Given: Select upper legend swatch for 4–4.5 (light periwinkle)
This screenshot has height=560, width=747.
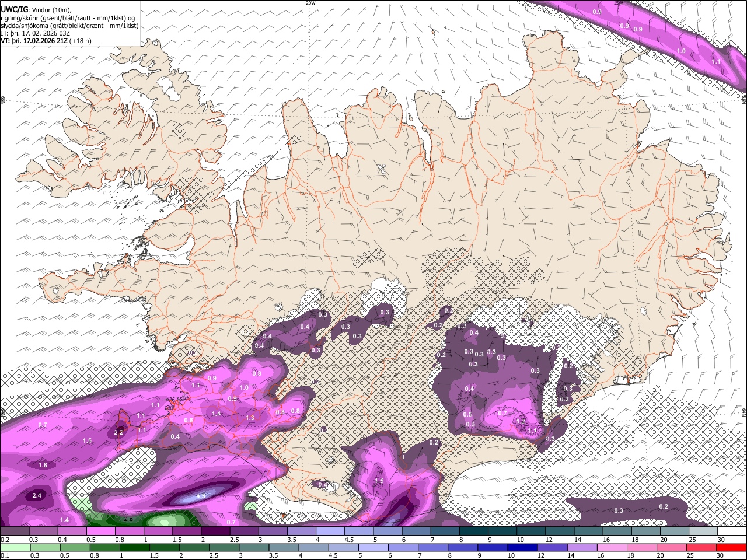Looking at the screenshot, I should (x=330, y=531).
